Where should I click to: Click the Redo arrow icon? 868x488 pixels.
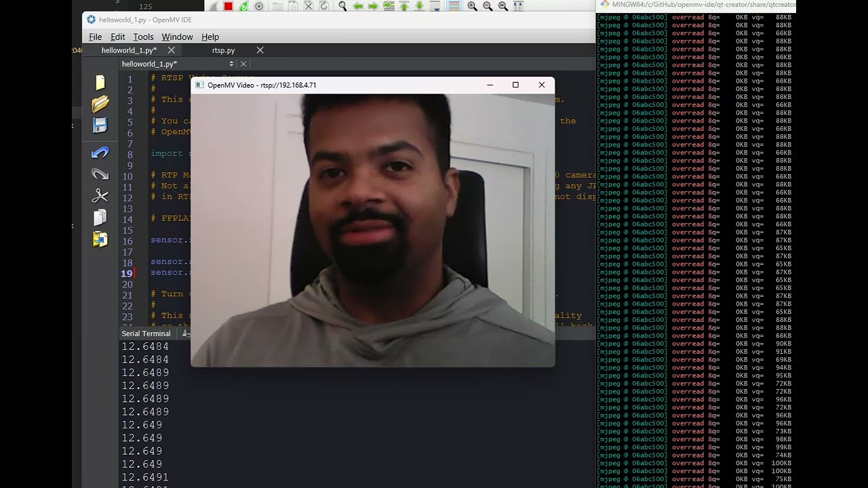pyautogui.click(x=100, y=174)
